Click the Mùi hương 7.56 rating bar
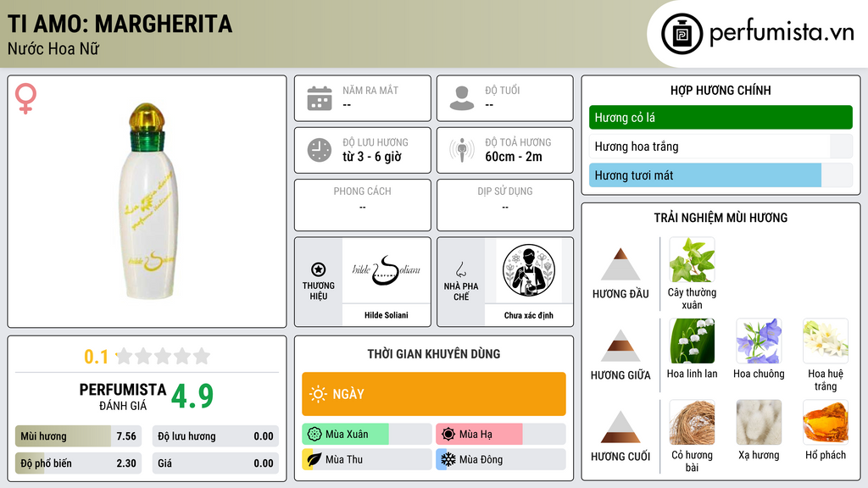The height and width of the screenshot is (488, 868). tap(78, 436)
